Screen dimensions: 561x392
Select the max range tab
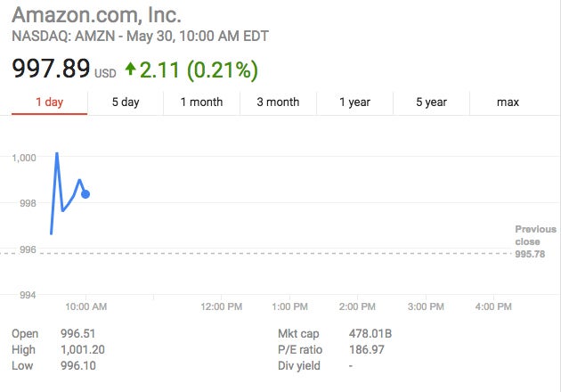pos(508,102)
